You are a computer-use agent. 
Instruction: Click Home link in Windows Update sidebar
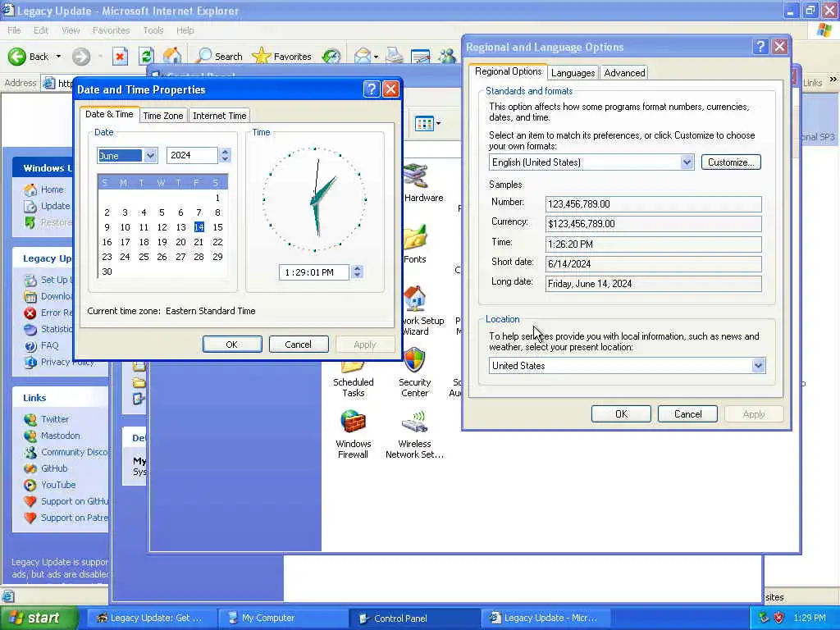tap(52, 189)
